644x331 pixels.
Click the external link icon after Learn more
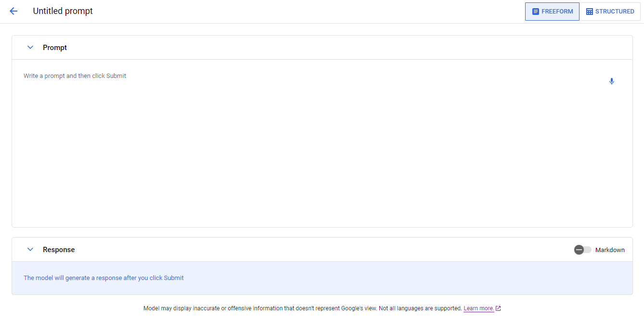(x=498, y=308)
